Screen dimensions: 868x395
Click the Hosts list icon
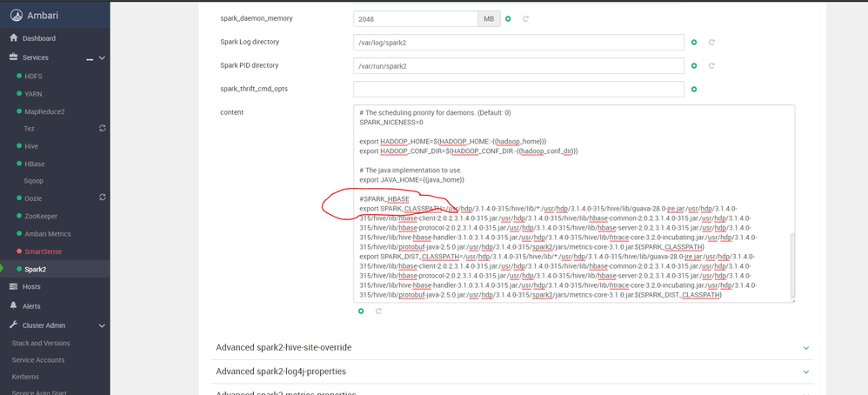pyautogui.click(x=14, y=286)
